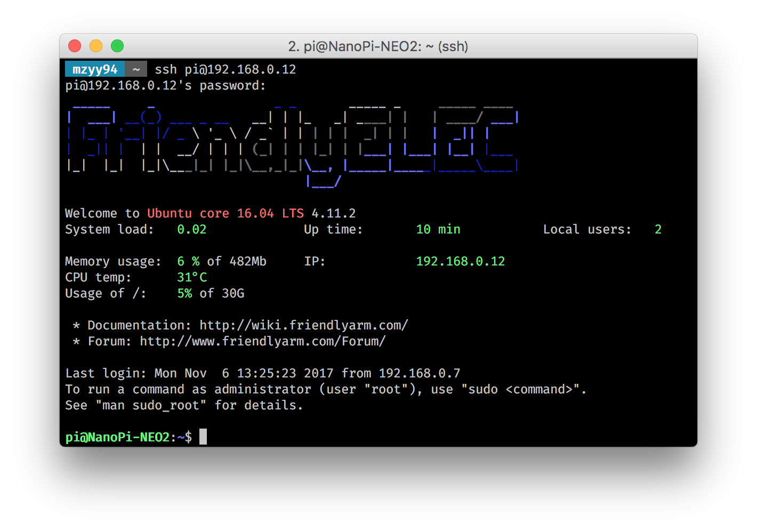Open the wiki.friendlyarm.com documentation link
The width and height of the screenshot is (757, 532).
point(304,325)
